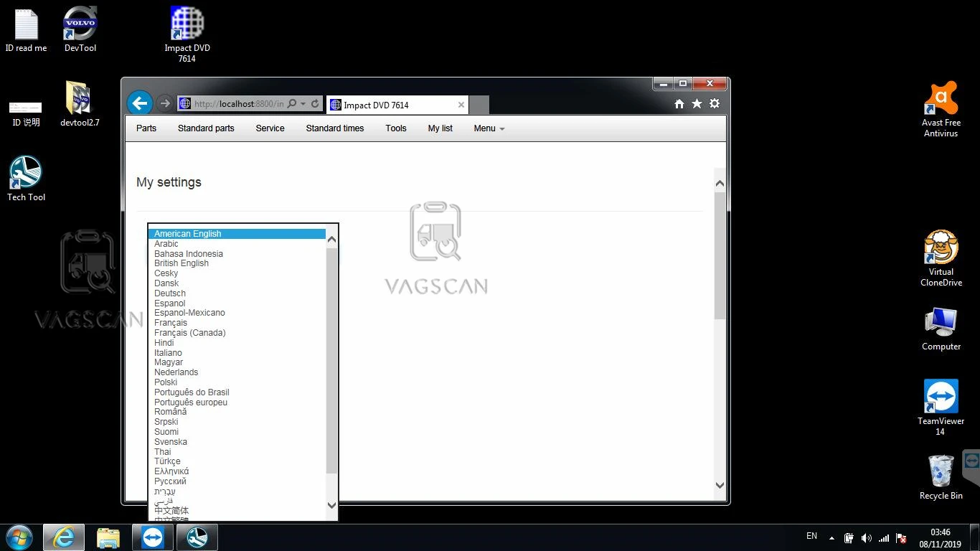This screenshot has height=551, width=980.
Task: Choose Português do Brasil language option
Action: (x=237, y=392)
